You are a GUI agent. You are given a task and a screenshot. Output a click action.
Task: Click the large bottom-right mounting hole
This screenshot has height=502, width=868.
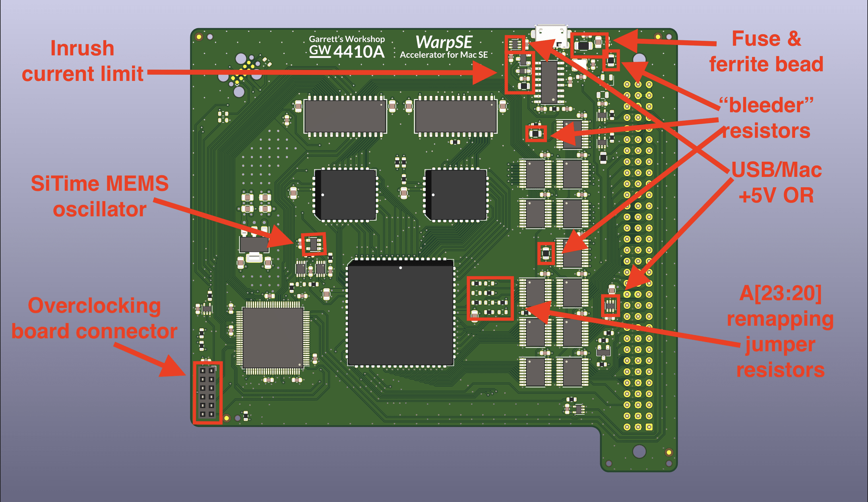point(639,451)
